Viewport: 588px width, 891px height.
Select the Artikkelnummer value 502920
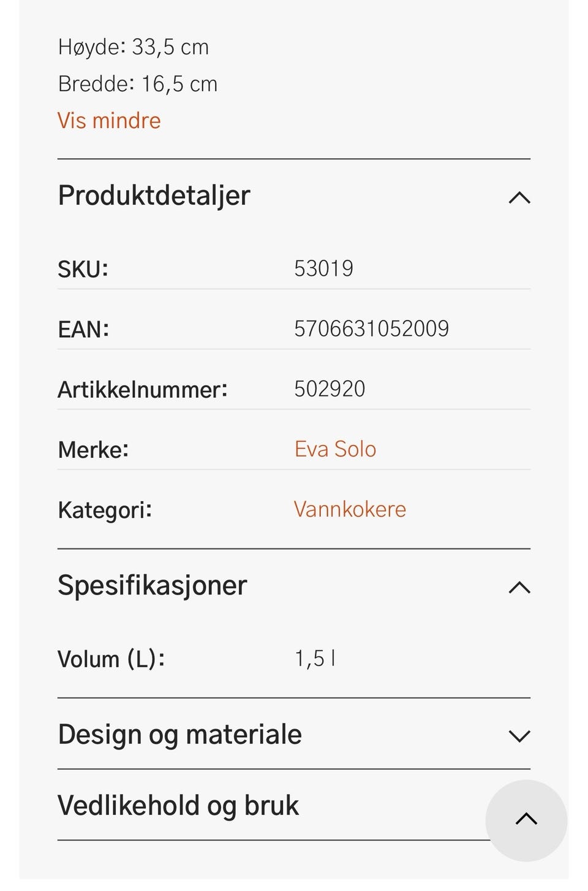click(x=330, y=389)
